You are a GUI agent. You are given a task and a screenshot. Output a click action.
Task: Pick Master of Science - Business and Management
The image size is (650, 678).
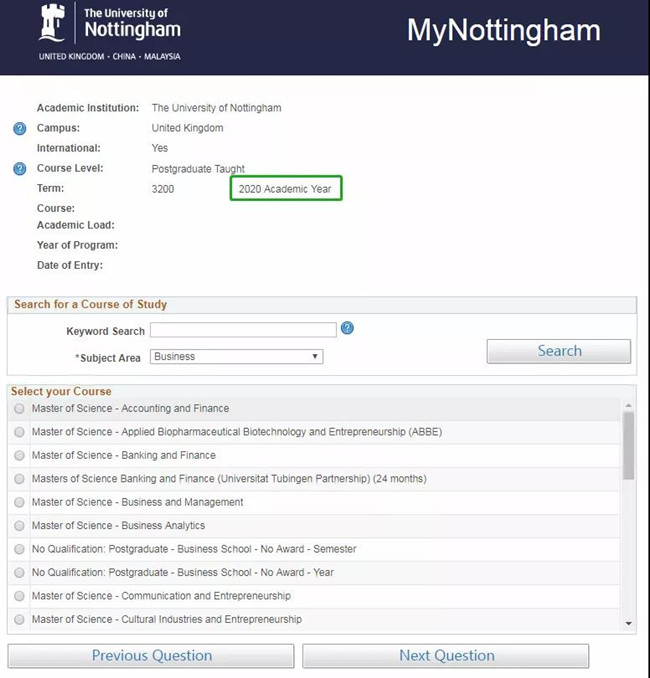tap(19, 502)
